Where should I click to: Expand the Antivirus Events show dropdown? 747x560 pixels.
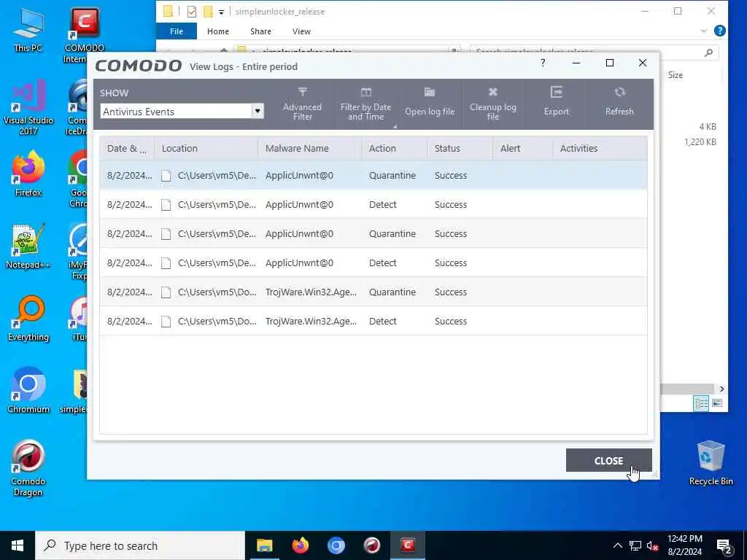[258, 111]
